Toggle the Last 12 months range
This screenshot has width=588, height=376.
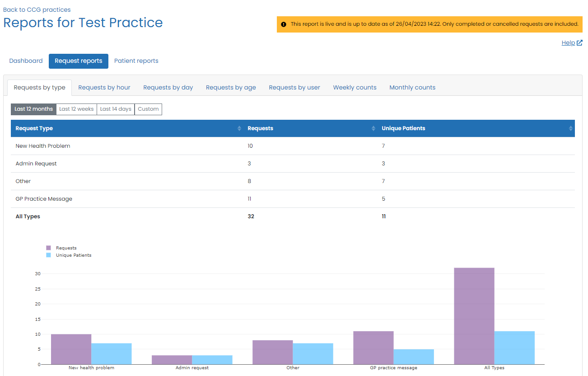(x=33, y=109)
